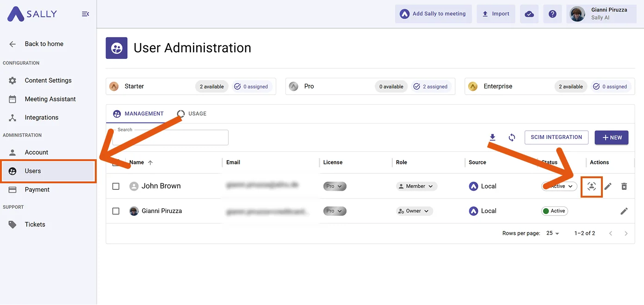
Task: Click the New user button
Action: click(x=612, y=137)
